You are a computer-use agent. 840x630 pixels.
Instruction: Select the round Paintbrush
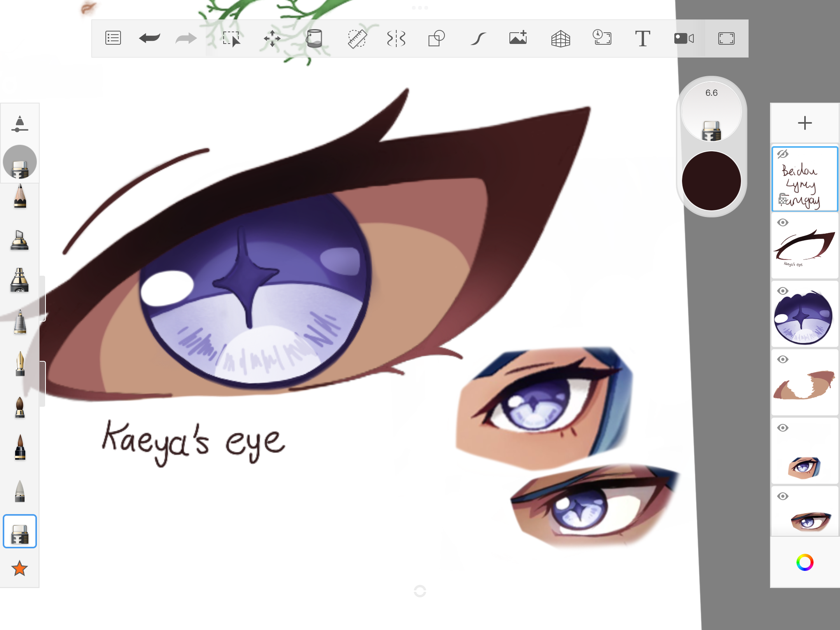click(x=20, y=407)
